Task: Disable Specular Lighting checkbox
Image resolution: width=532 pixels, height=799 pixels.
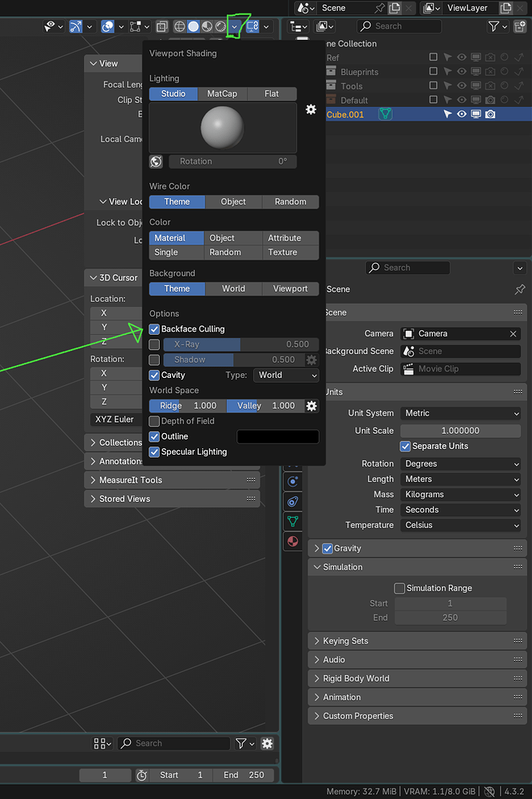Action: [x=154, y=451]
